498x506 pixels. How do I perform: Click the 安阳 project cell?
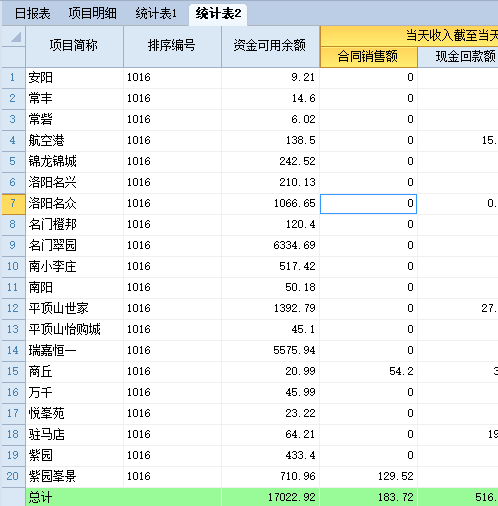click(x=74, y=78)
